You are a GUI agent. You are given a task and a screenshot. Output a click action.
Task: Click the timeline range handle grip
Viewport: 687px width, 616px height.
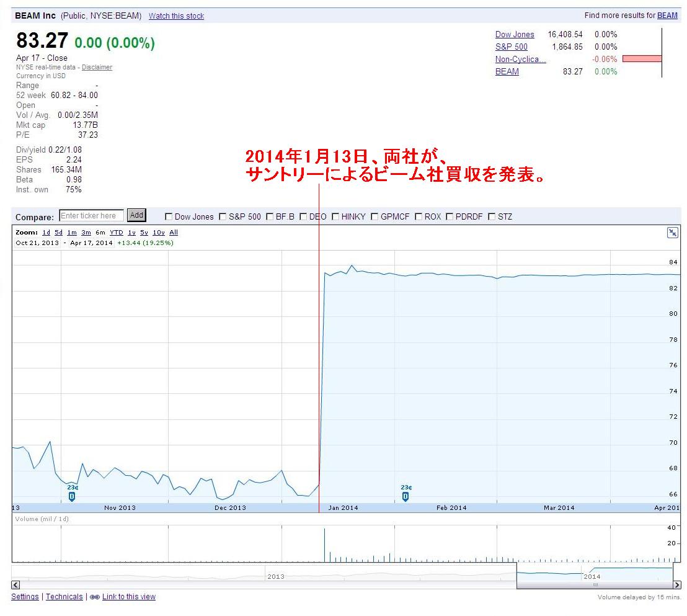(595, 585)
